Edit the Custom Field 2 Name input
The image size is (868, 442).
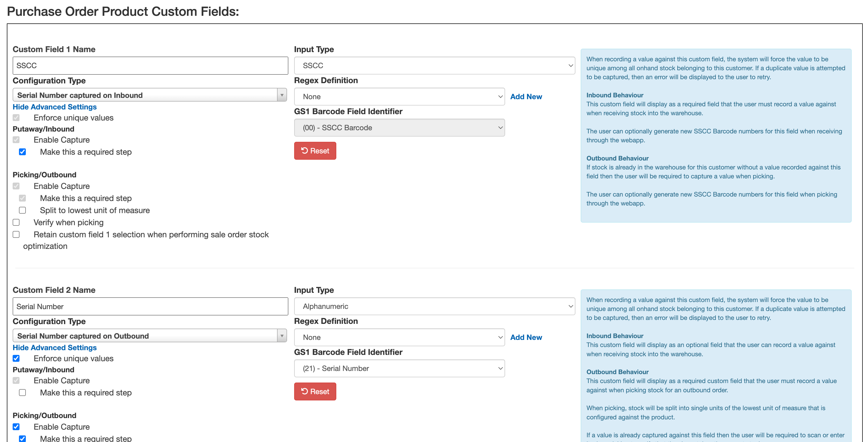[x=150, y=306]
